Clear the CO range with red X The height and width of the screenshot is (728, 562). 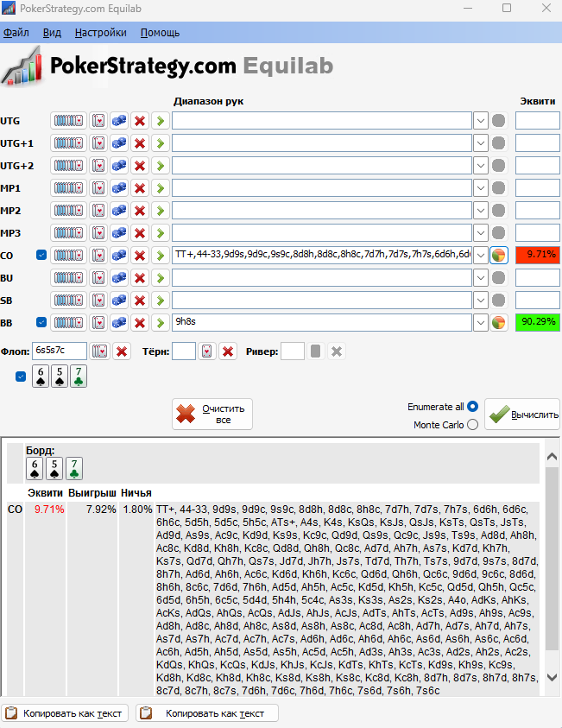(140, 256)
